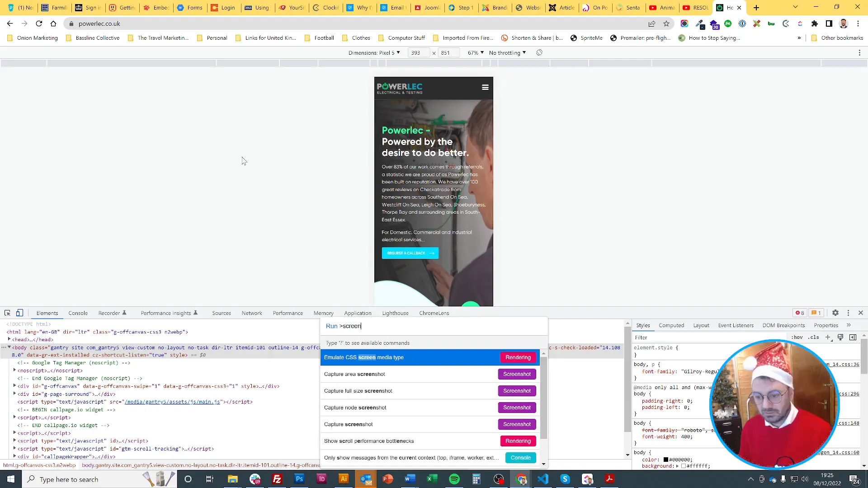This screenshot has width=868, height=488.
Task: Expand the g-offcanvas div node
Action: [x=14, y=385]
